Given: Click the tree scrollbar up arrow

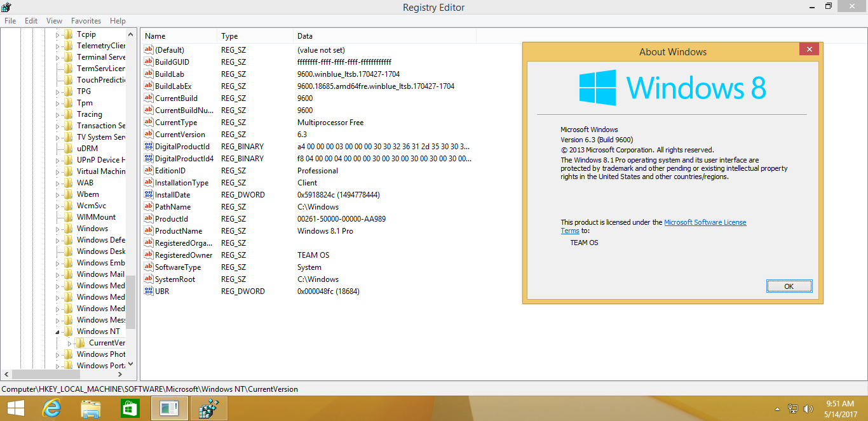Looking at the screenshot, I should pos(131,34).
